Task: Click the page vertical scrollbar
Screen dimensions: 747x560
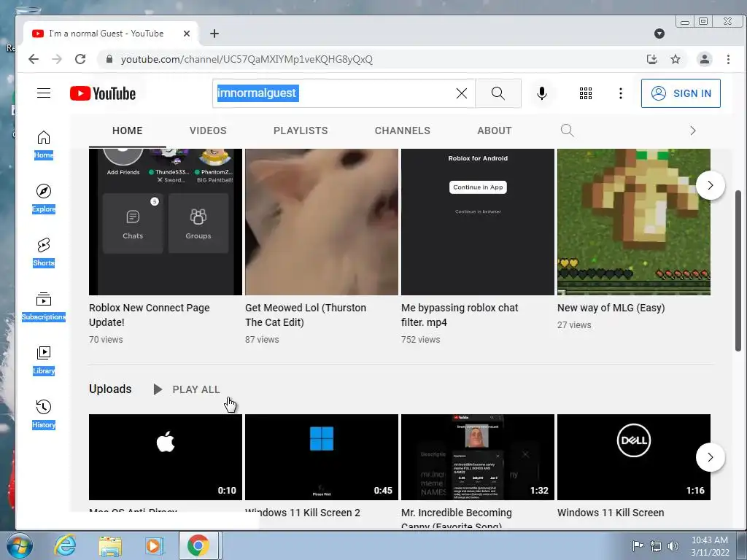Action: [738, 271]
